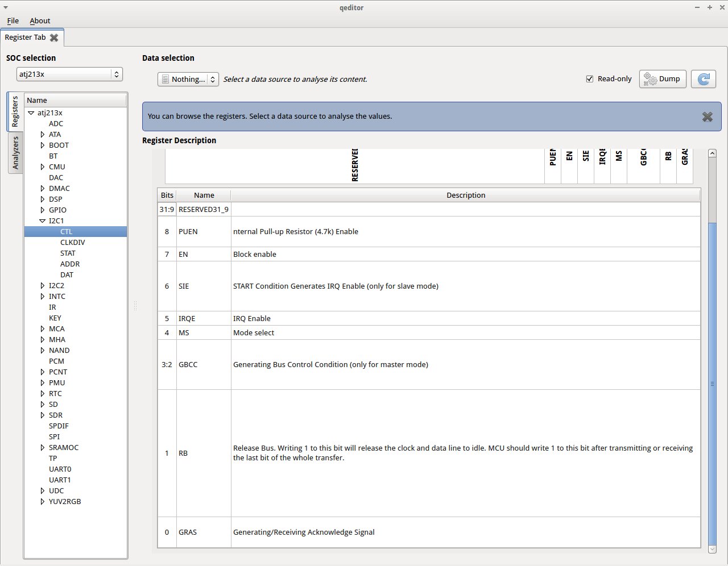The width and height of the screenshot is (728, 566).
Task: Select the UART0 tree item
Action: [x=60, y=469]
